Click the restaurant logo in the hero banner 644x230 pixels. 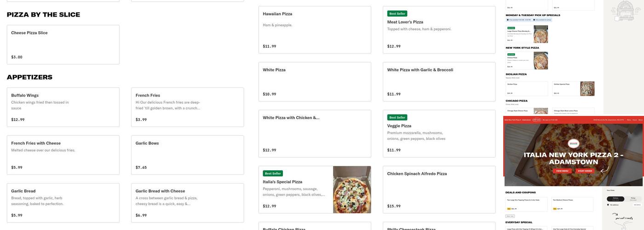(x=573, y=143)
